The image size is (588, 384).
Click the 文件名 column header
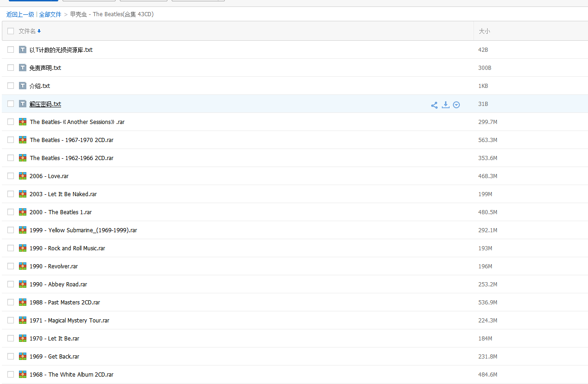tap(27, 31)
